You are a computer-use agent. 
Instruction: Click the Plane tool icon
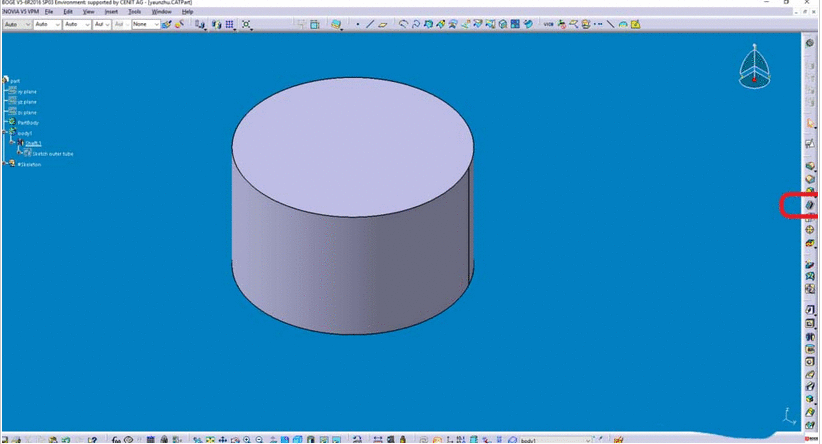tap(383, 24)
